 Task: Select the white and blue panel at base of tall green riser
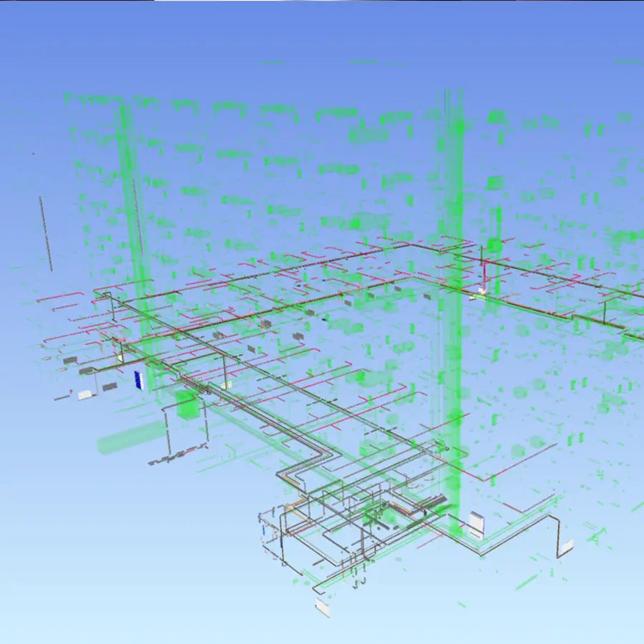[x=477, y=525]
